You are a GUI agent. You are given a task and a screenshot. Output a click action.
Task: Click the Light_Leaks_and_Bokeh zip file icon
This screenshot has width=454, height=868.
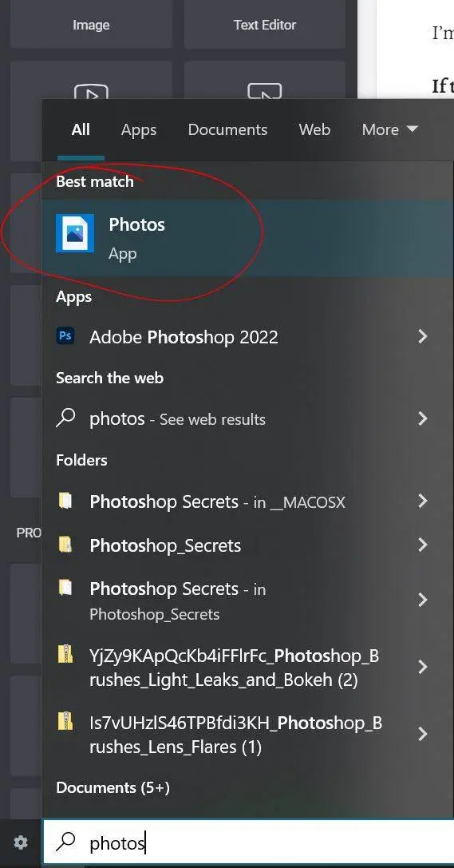click(x=65, y=654)
